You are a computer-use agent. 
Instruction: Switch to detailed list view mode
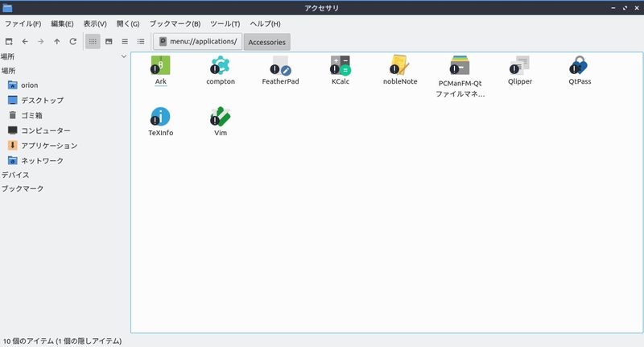[141, 41]
